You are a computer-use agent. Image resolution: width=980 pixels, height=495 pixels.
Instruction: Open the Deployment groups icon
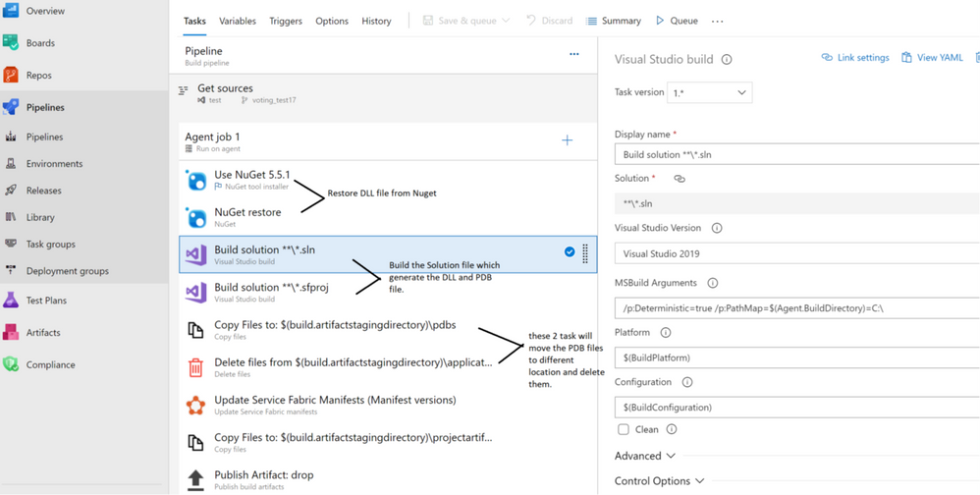(11, 271)
